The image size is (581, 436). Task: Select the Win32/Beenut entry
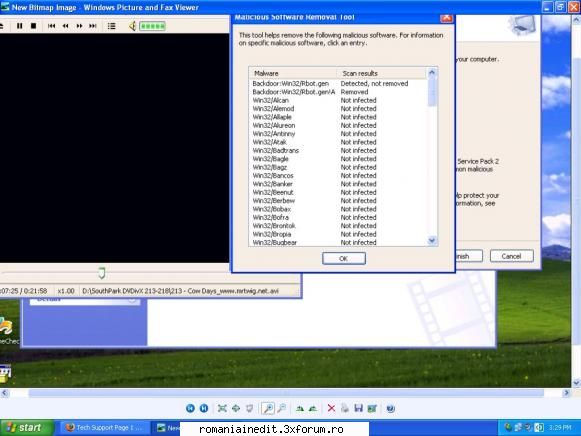point(273,192)
